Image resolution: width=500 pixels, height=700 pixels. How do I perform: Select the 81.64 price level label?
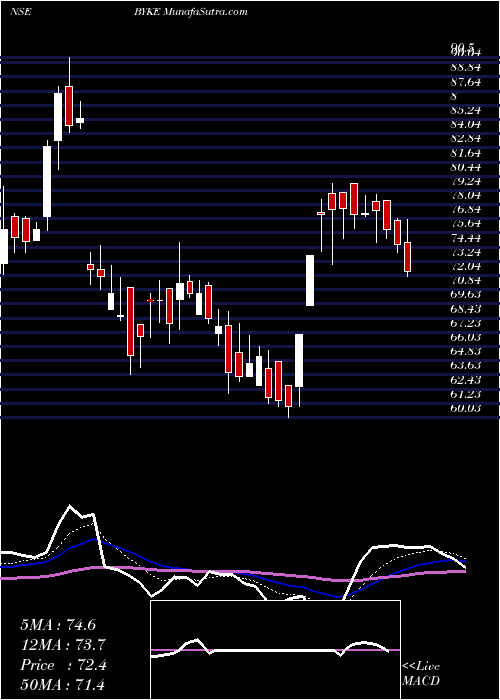466,153
